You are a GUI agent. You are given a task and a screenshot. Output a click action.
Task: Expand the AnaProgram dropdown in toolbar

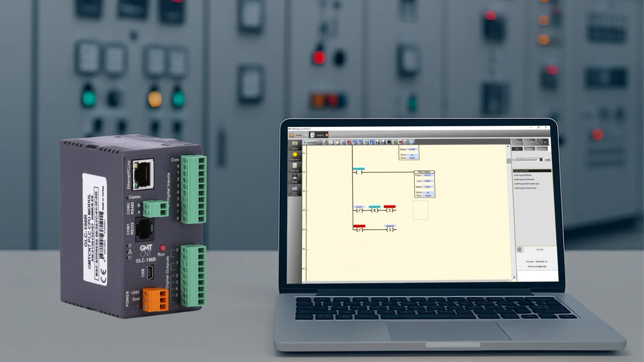point(305,142)
